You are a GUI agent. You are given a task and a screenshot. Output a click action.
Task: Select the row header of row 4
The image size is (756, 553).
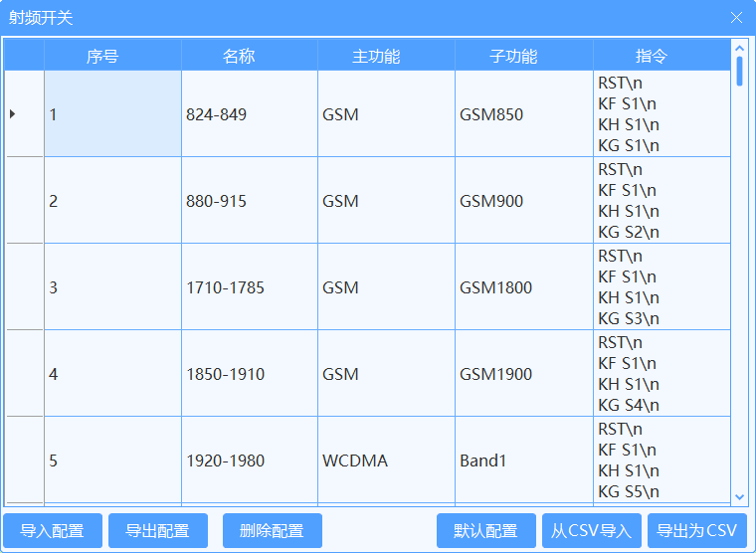[x=24, y=373]
